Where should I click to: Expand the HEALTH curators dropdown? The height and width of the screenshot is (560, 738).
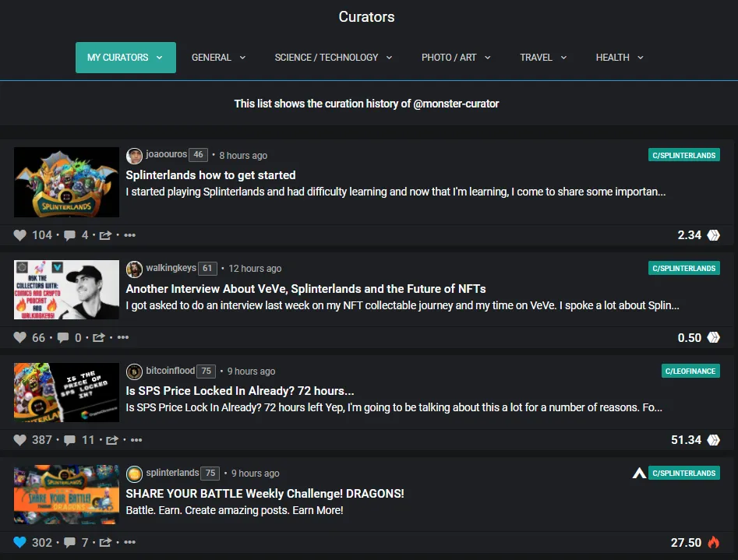pyautogui.click(x=620, y=58)
